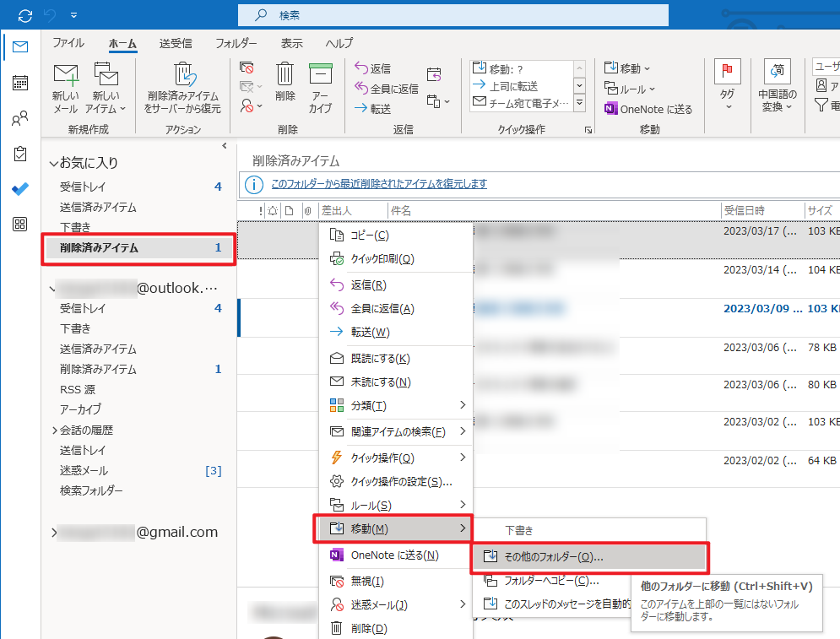Expand the 会話の履歴 folder
The height and width of the screenshot is (639, 840).
coord(54,431)
